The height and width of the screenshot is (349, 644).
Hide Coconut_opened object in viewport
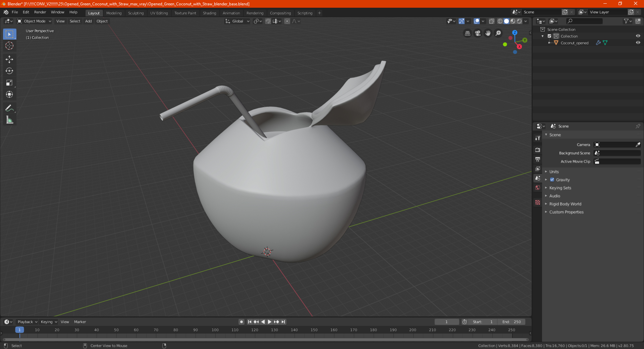(638, 43)
